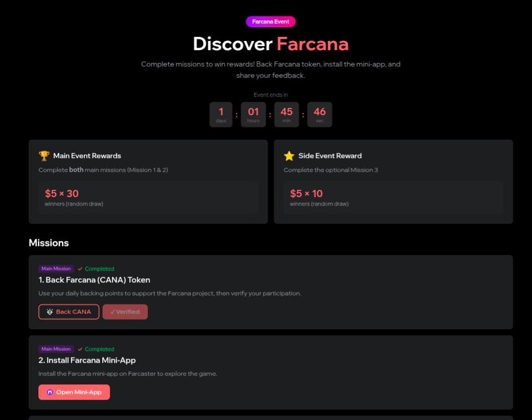Click the '$5 × 10' reward amount
The height and width of the screenshot is (420, 532).
coord(307,193)
